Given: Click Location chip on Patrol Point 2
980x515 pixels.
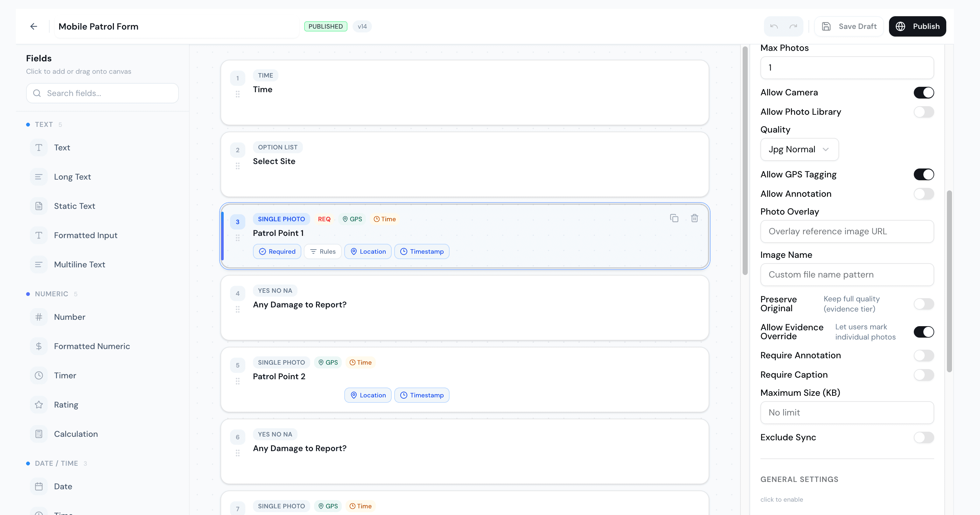Looking at the screenshot, I should tap(368, 395).
